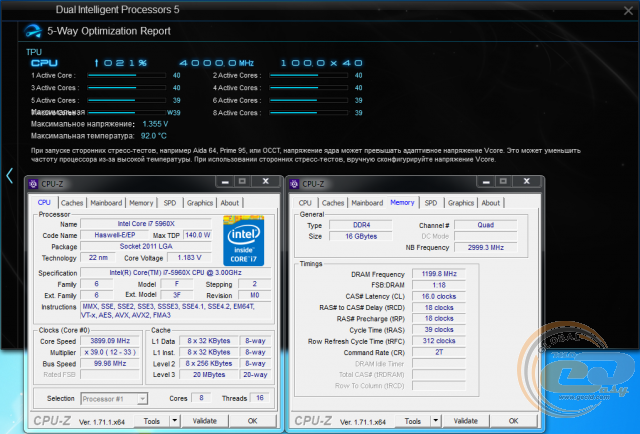This screenshot has height=434, width=640.
Task: Click the DRAM Frequency value 1199.8 MHz
Action: click(439, 274)
